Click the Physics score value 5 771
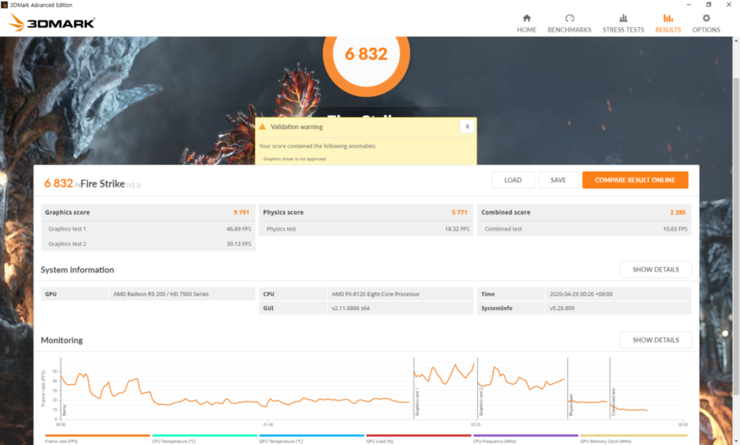 pos(459,212)
